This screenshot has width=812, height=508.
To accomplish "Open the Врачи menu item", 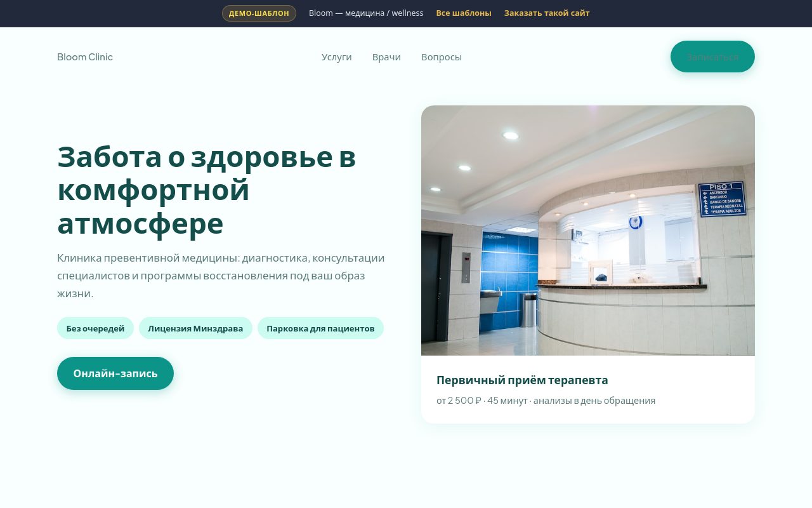I will click(386, 57).
